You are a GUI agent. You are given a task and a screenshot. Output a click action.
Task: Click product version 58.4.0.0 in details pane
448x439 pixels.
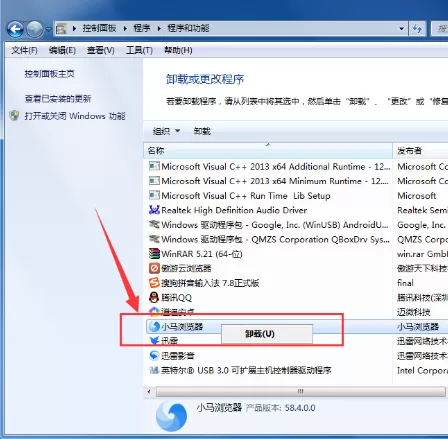point(300,408)
